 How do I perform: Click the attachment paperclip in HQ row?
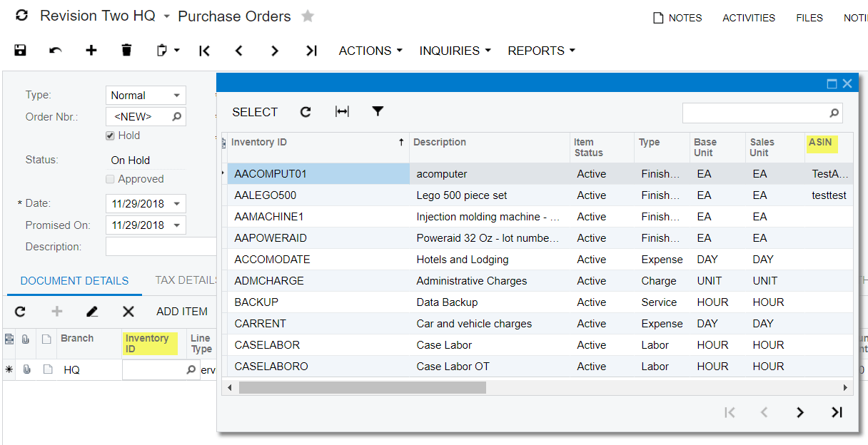coord(26,370)
